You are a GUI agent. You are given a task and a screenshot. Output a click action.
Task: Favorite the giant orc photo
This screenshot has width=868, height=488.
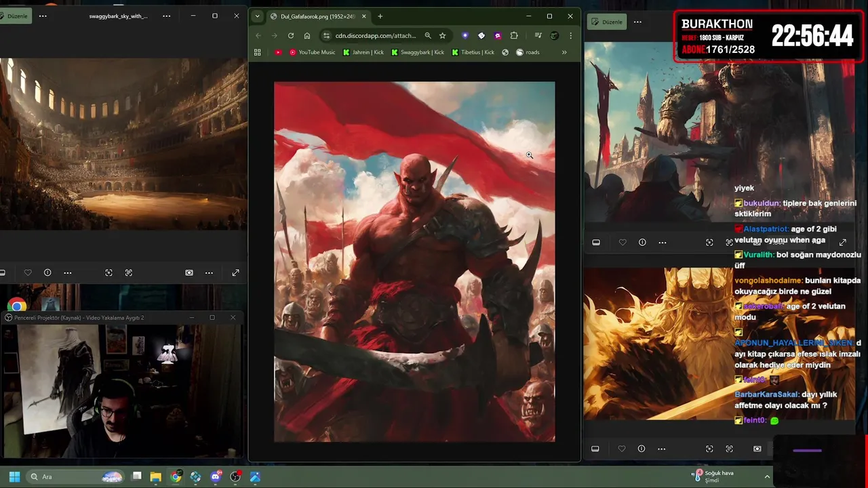point(623,242)
